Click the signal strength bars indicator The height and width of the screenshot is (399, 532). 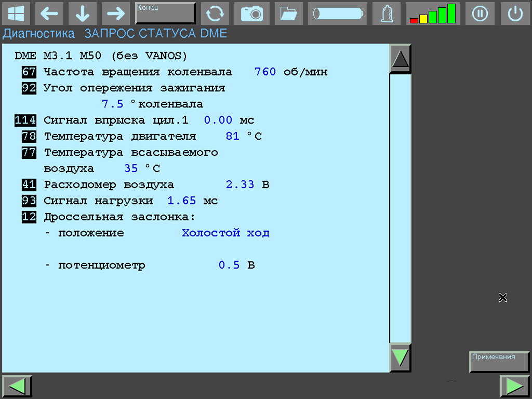(x=432, y=14)
